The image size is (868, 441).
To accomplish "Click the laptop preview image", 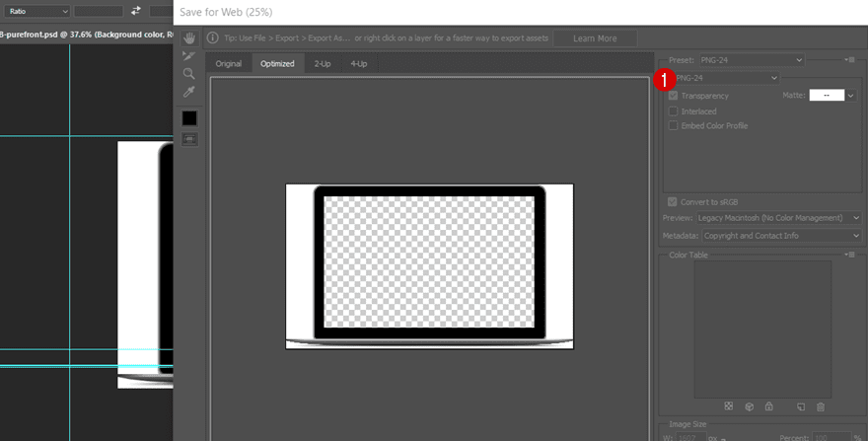I will [x=430, y=266].
